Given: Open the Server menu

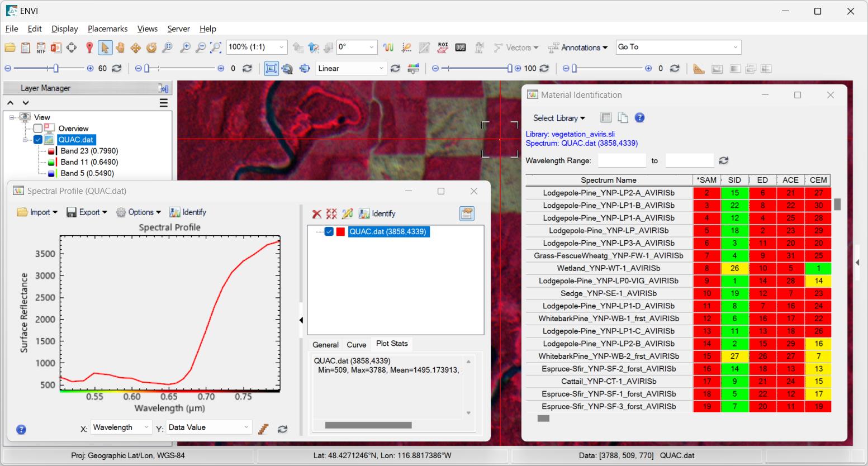Looking at the screenshot, I should pos(179,29).
